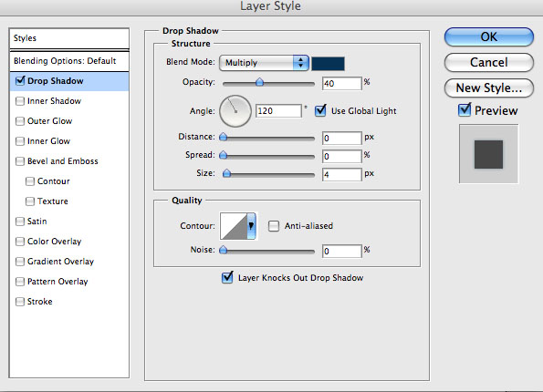Screen dimensions: 543x392
Task: Enable the Contour sub-option checkbox
Action: point(30,181)
